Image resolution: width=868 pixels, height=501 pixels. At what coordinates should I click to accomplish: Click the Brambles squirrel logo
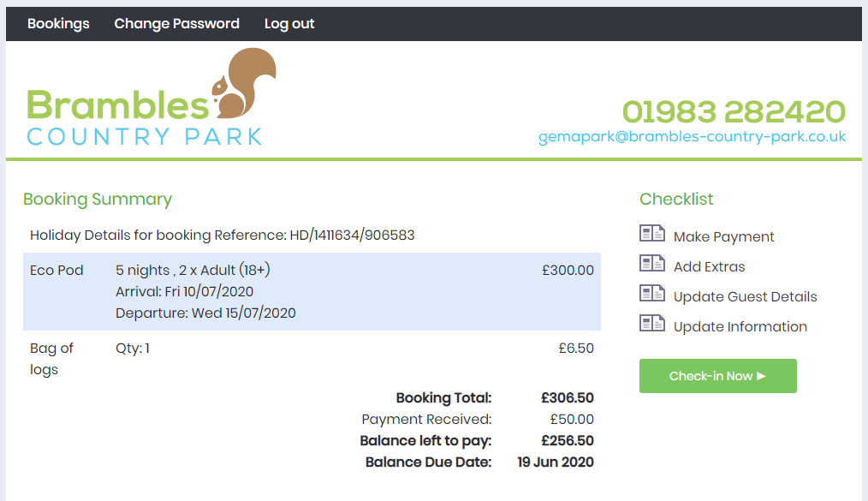click(244, 84)
